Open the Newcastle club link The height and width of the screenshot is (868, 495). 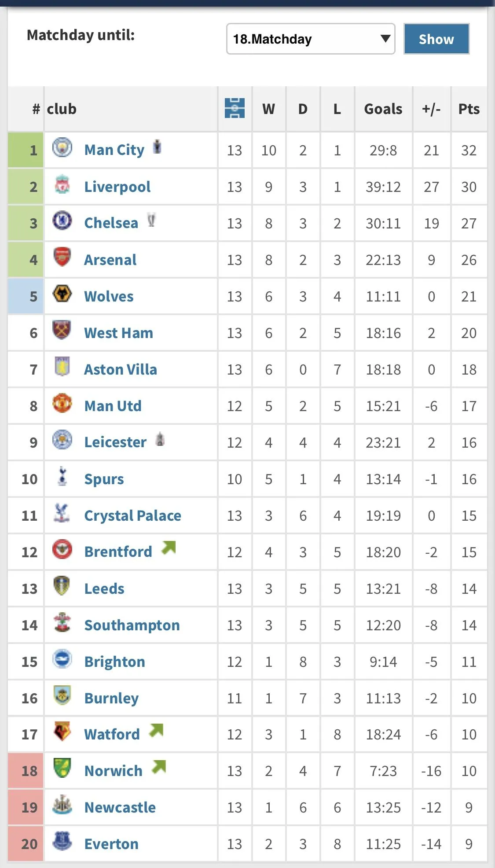(x=120, y=808)
